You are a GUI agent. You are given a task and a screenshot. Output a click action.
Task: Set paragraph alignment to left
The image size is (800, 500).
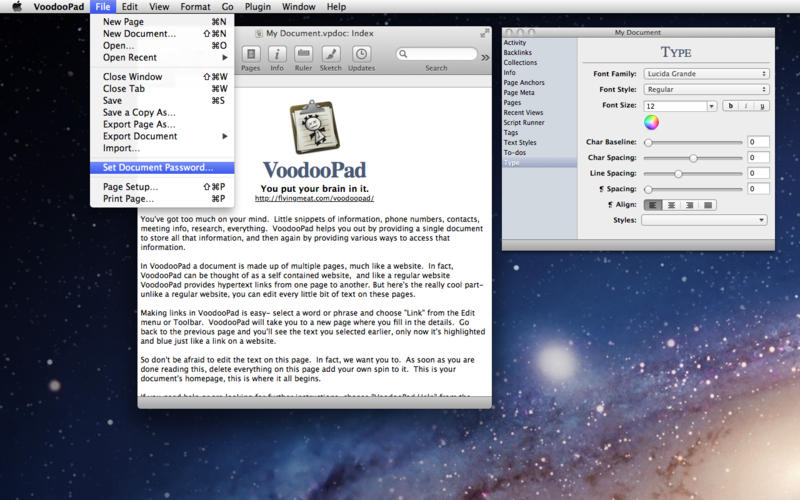point(653,205)
